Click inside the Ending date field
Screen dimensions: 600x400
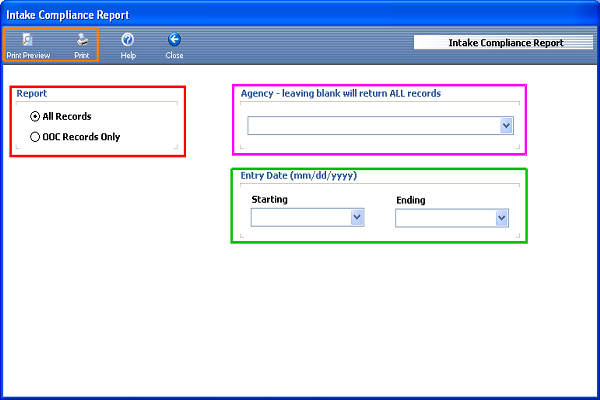444,217
